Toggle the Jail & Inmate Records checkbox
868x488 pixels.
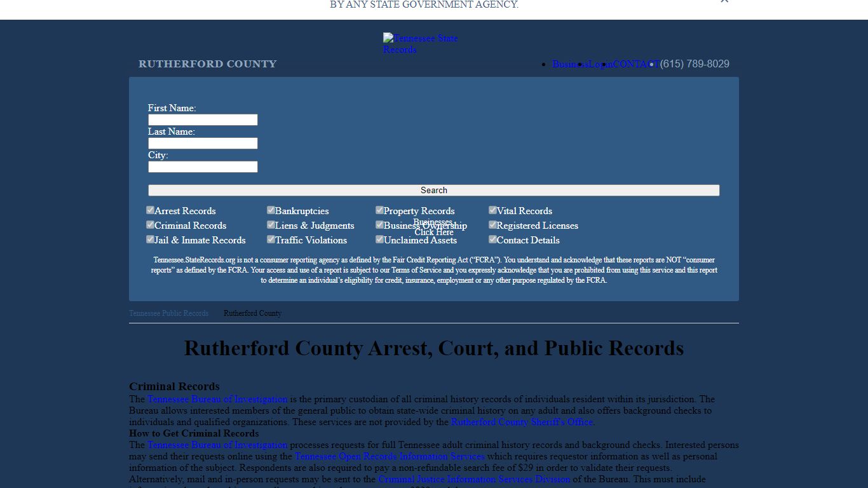coord(151,239)
